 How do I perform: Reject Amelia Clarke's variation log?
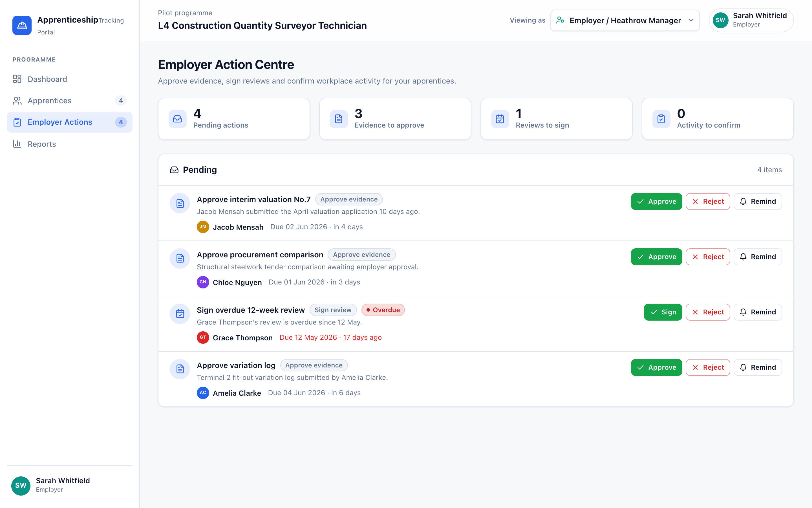pos(708,367)
